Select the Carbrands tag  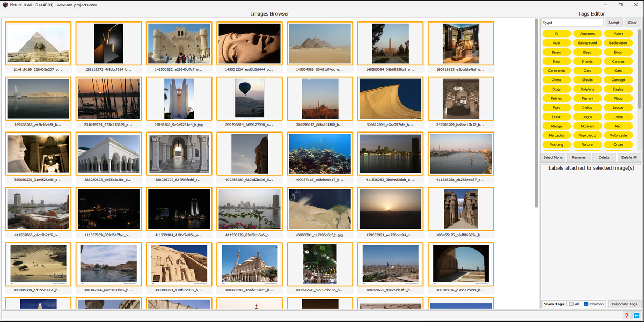click(557, 71)
